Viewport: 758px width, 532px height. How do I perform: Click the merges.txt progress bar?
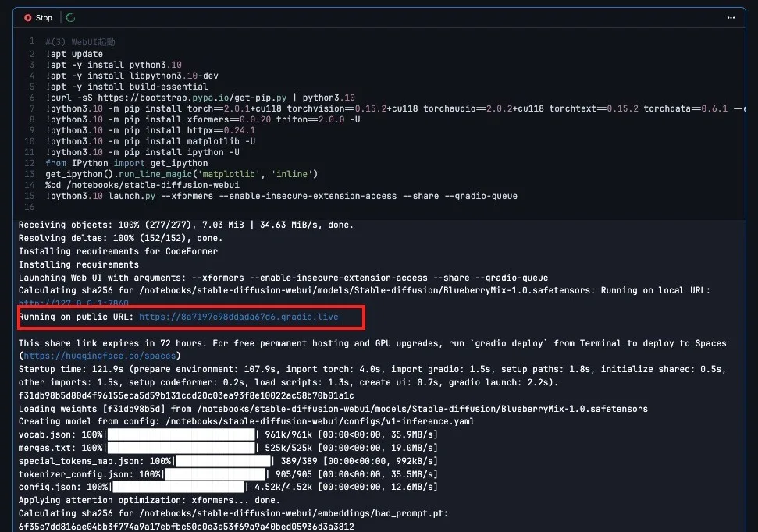pos(181,448)
